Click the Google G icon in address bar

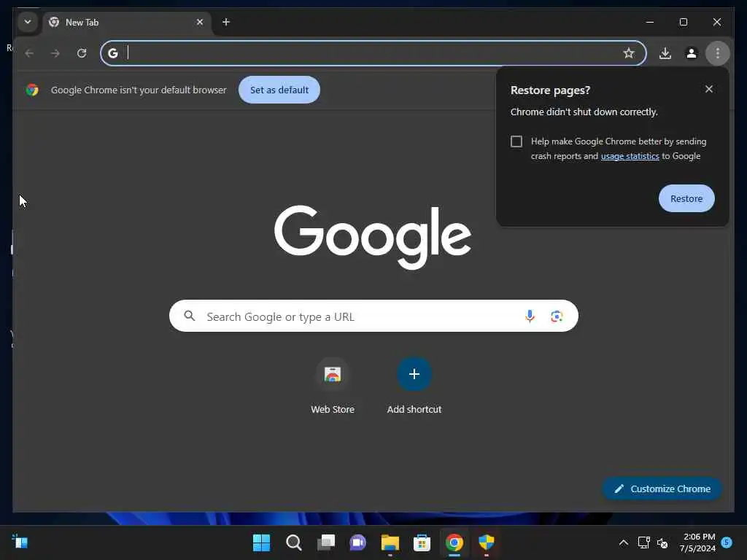113,53
